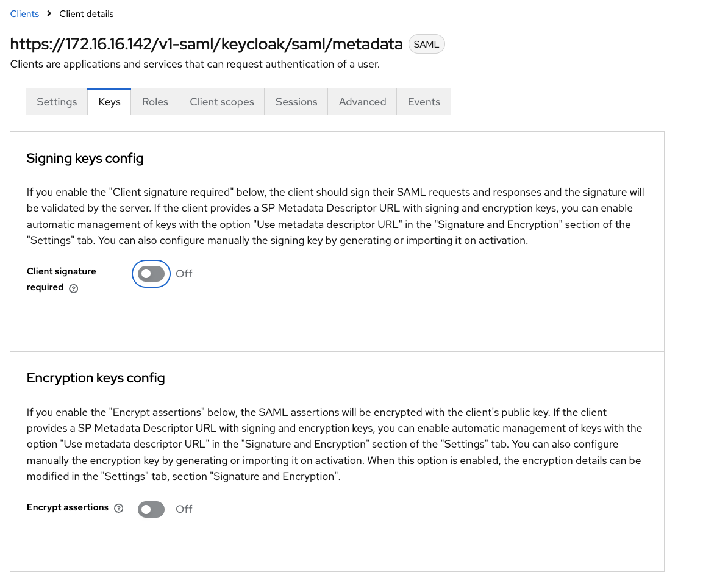Viewport: 728px width, 586px height.
Task: Click the client metadata URL title
Action: [207, 44]
